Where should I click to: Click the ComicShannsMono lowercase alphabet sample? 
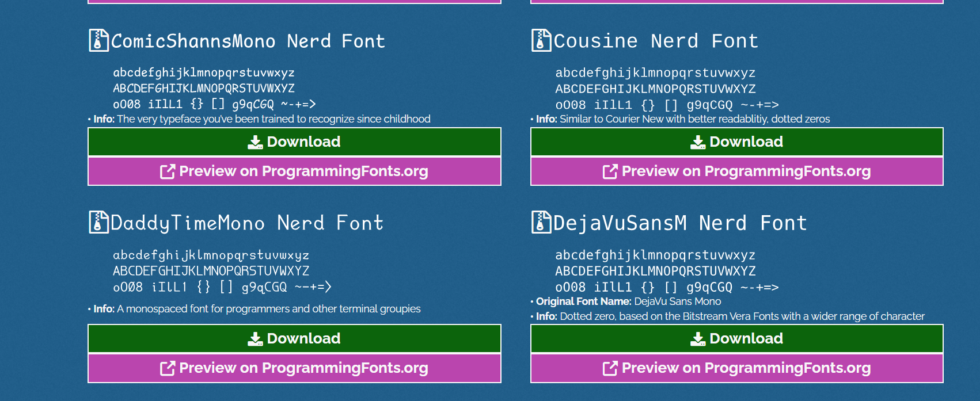point(204,73)
